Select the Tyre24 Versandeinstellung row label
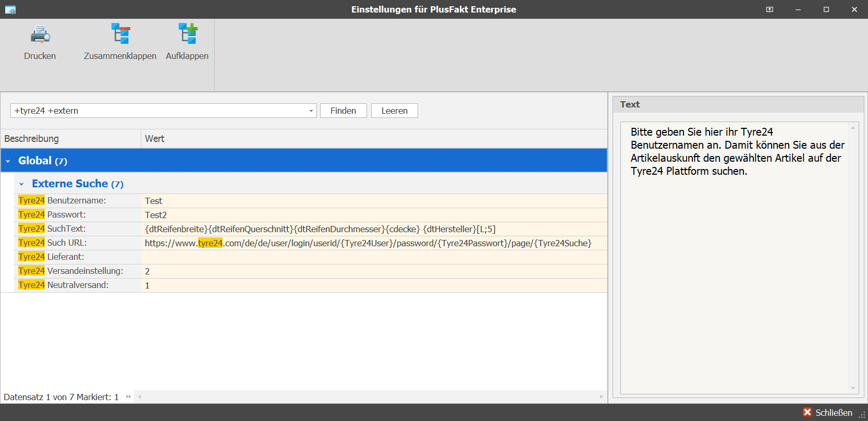 coord(70,271)
